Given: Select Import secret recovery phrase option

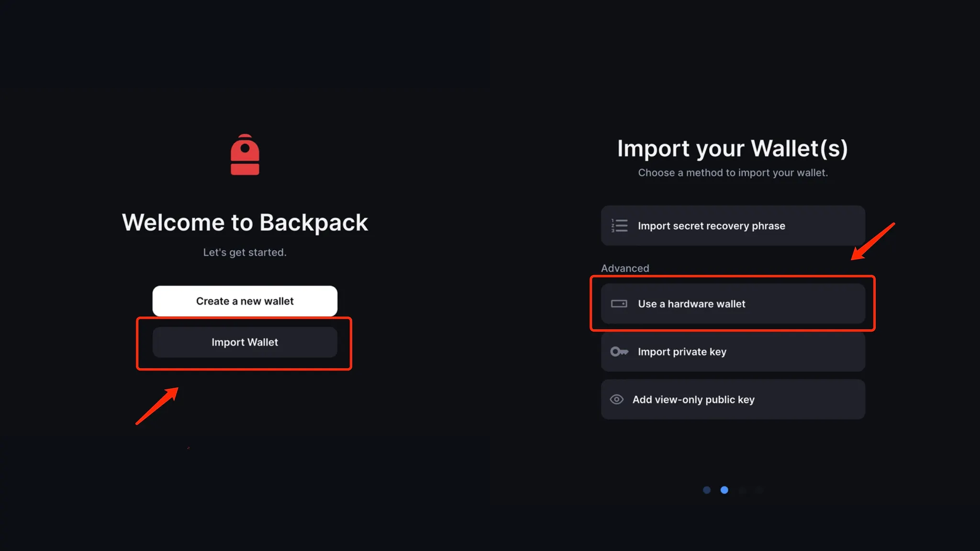Looking at the screenshot, I should (733, 226).
